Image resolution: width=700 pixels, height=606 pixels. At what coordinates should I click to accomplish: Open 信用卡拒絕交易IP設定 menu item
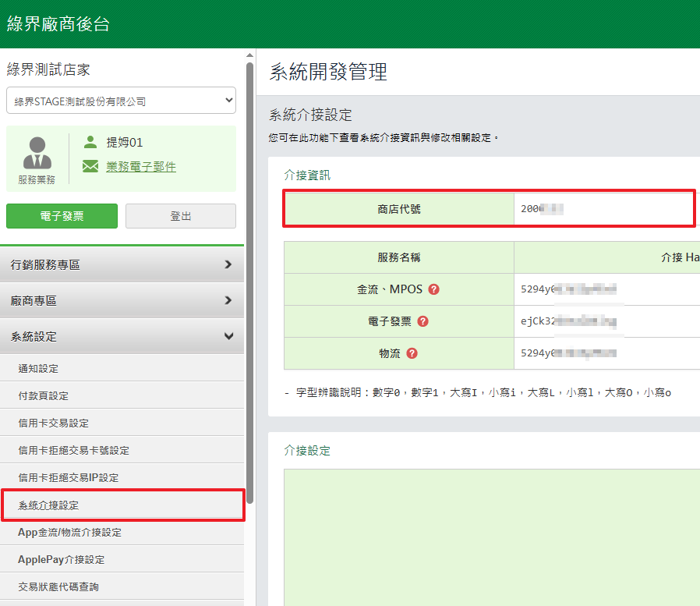click(122, 477)
